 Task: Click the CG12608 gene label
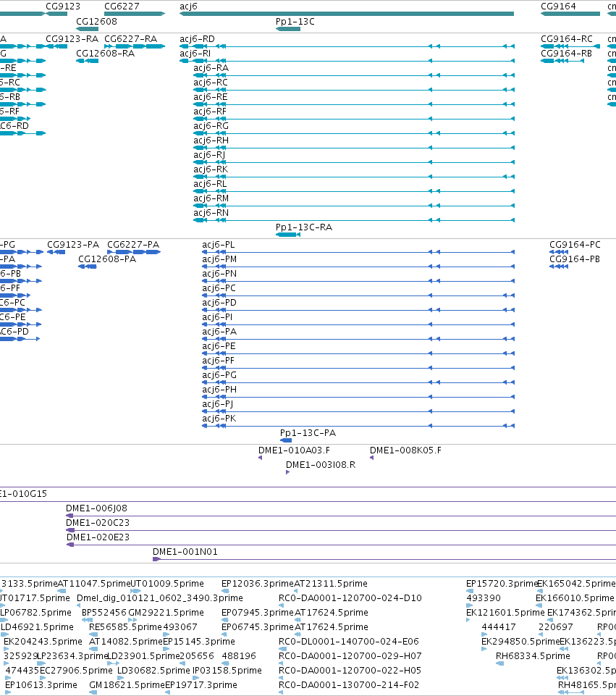[96, 21]
